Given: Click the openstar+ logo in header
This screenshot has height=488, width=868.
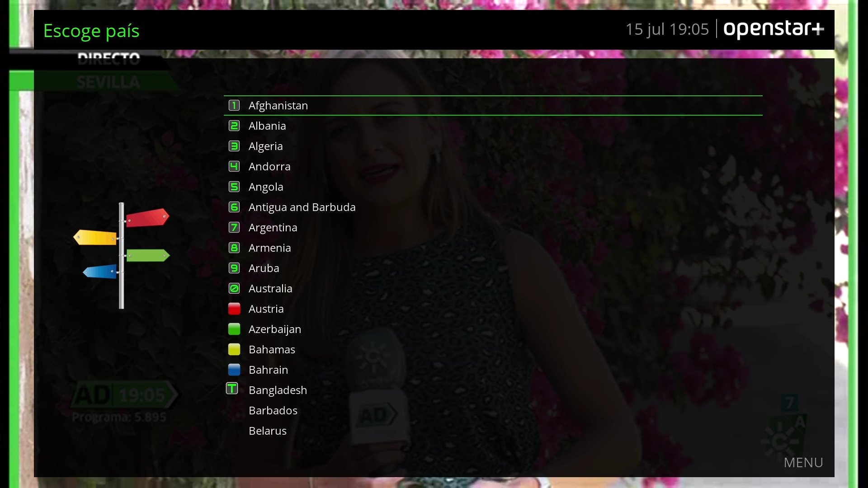Looking at the screenshot, I should click(x=774, y=29).
